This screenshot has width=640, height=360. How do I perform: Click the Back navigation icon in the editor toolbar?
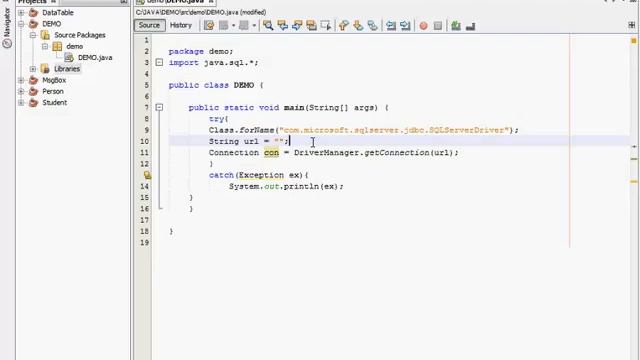tap(223, 26)
